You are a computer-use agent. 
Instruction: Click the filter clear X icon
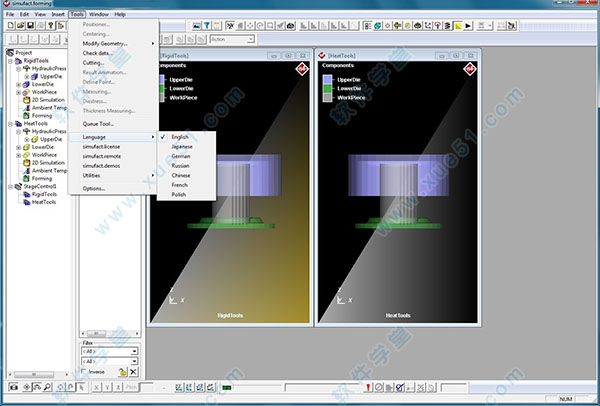tap(133, 372)
